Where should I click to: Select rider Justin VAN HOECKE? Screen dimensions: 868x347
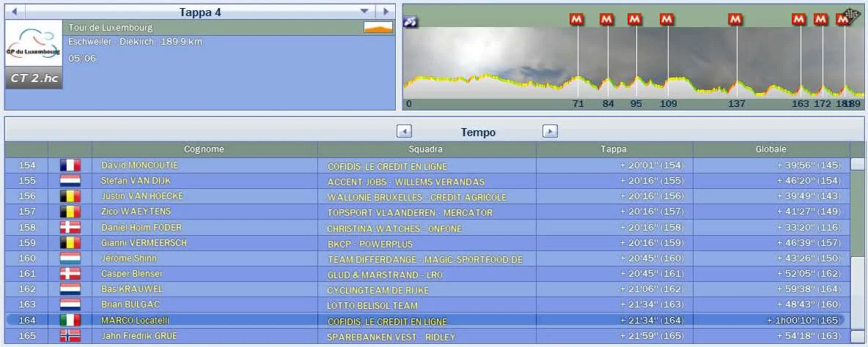tap(141, 196)
